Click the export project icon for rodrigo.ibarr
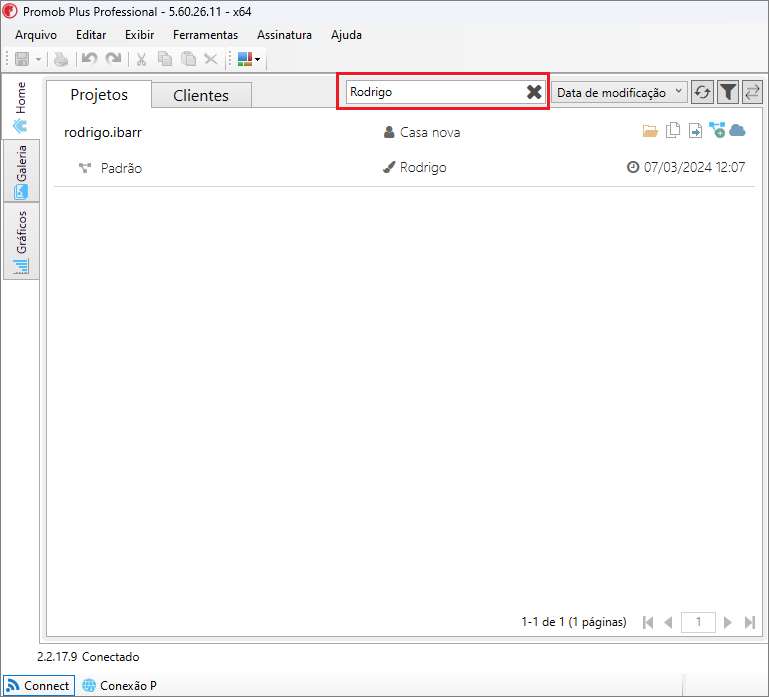The image size is (769, 697). coord(695,131)
